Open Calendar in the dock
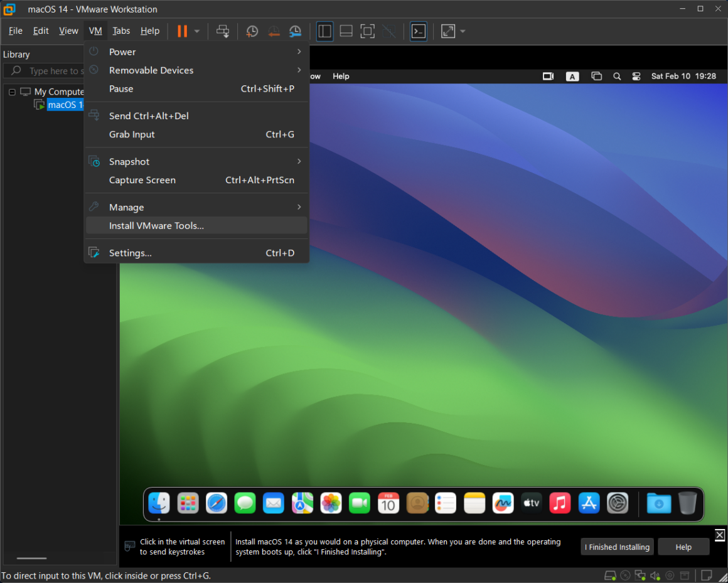The height and width of the screenshot is (583, 728). pyautogui.click(x=388, y=503)
